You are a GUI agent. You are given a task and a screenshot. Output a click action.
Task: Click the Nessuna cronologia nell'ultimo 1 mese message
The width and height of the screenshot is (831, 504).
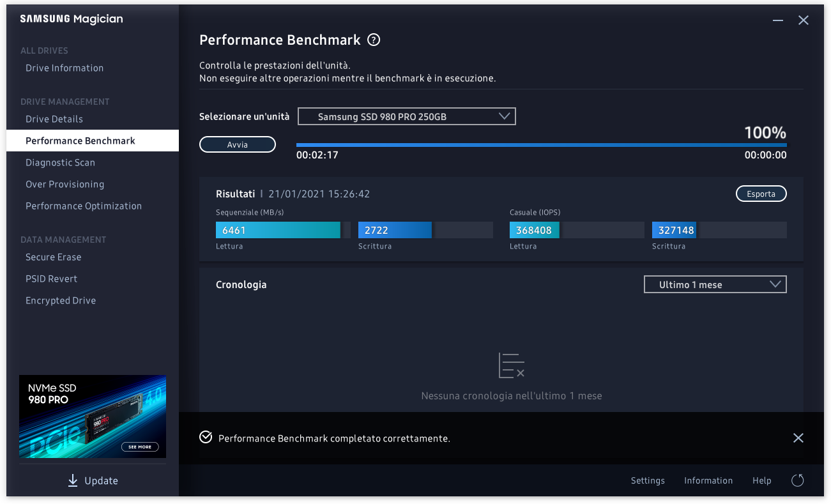pyautogui.click(x=512, y=395)
